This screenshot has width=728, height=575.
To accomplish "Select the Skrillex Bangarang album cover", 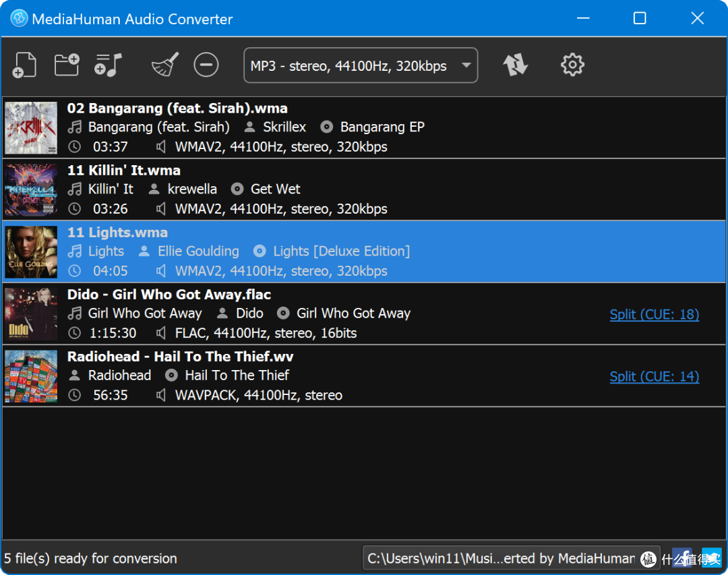I will tap(31, 127).
